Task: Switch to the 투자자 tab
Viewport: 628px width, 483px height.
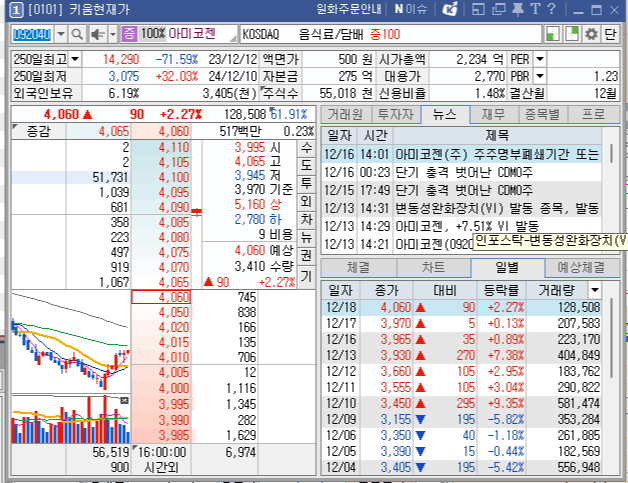Action: [x=395, y=115]
